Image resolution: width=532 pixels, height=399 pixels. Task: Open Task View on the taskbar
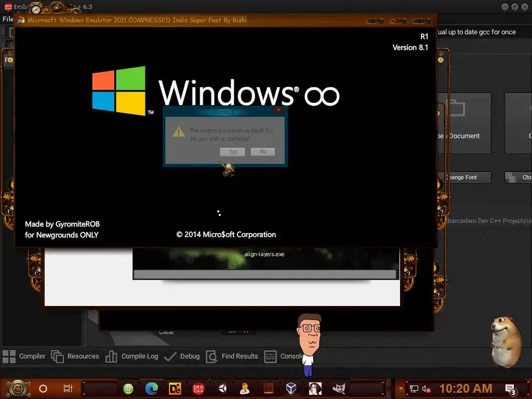pos(68,389)
